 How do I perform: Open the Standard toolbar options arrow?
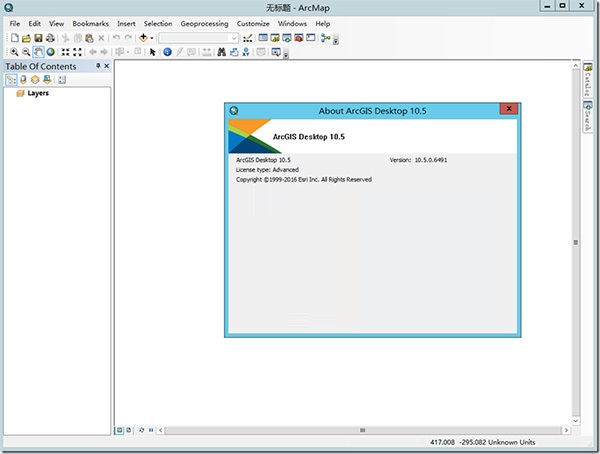[x=336, y=40]
